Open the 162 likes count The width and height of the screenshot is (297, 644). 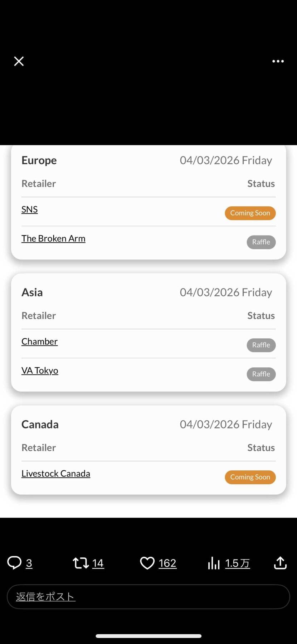click(x=167, y=563)
